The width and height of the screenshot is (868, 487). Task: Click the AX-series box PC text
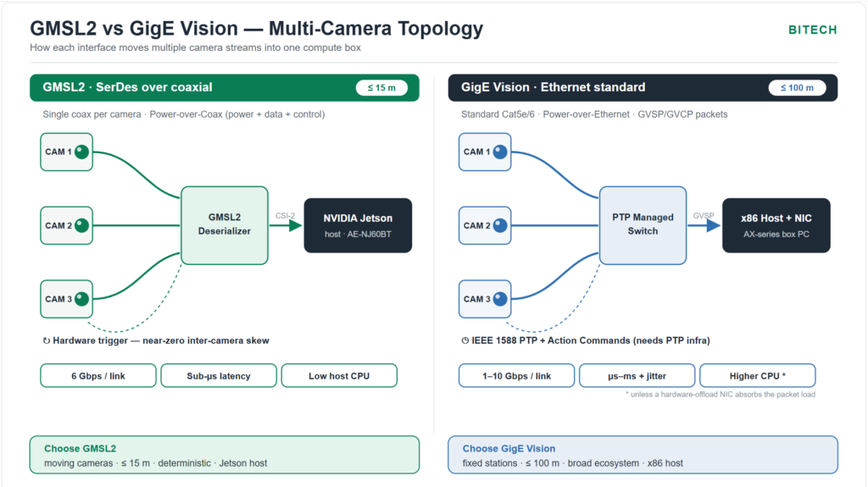click(776, 234)
